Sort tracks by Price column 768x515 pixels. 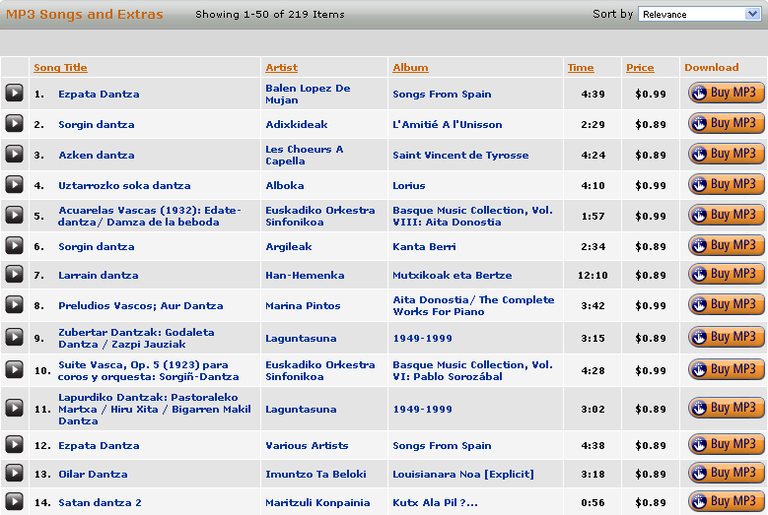coord(639,68)
